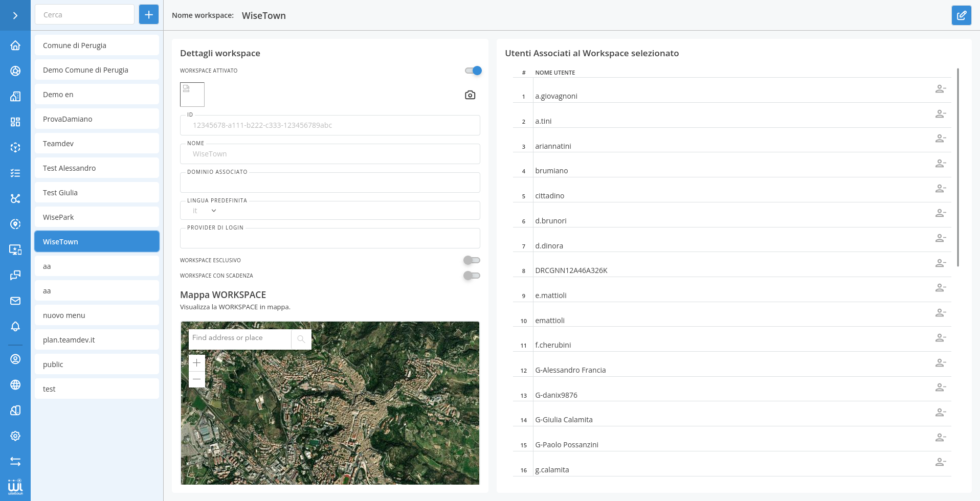
Task: Click the edit workspace pencil button
Action: [961, 15]
